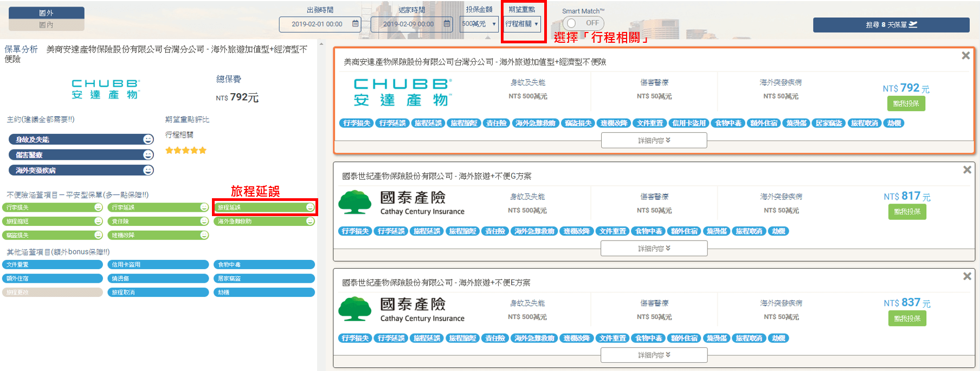Click smiley icon on 班機改降 bar
Screen dimensions: 980x371
point(204,235)
